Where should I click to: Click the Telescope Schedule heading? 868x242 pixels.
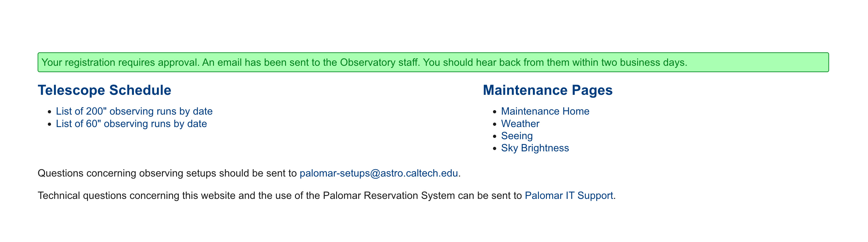[x=105, y=90]
